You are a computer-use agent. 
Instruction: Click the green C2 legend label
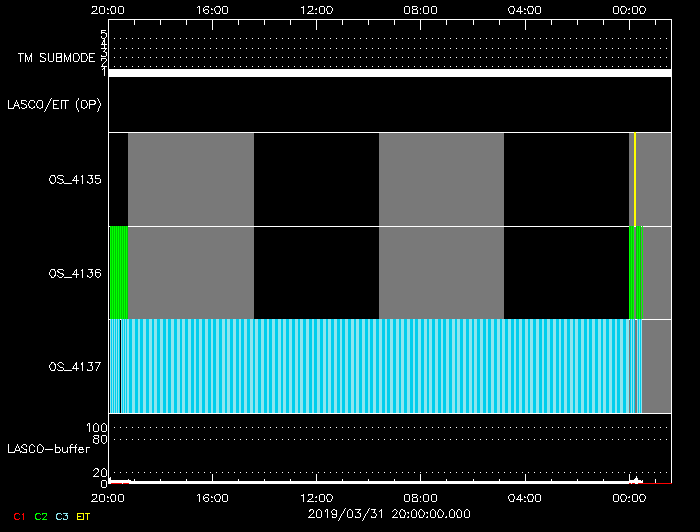pyautogui.click(x=40, y=517)
